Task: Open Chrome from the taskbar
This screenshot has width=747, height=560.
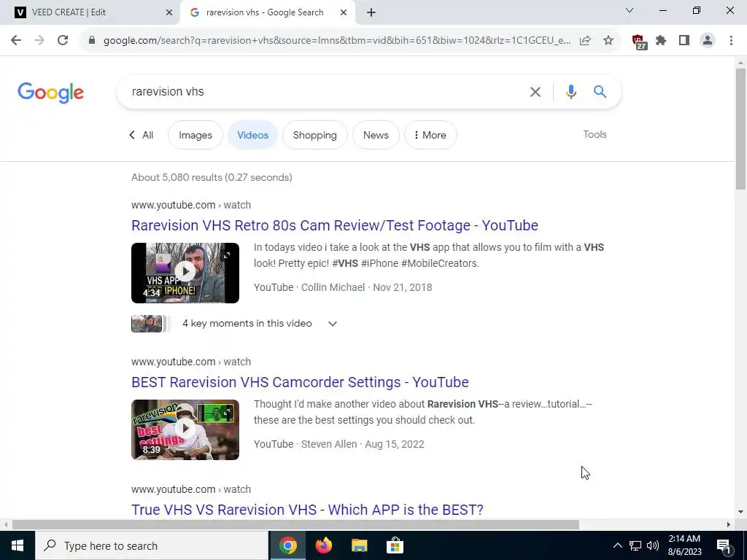Action: [x=287, y=545]
